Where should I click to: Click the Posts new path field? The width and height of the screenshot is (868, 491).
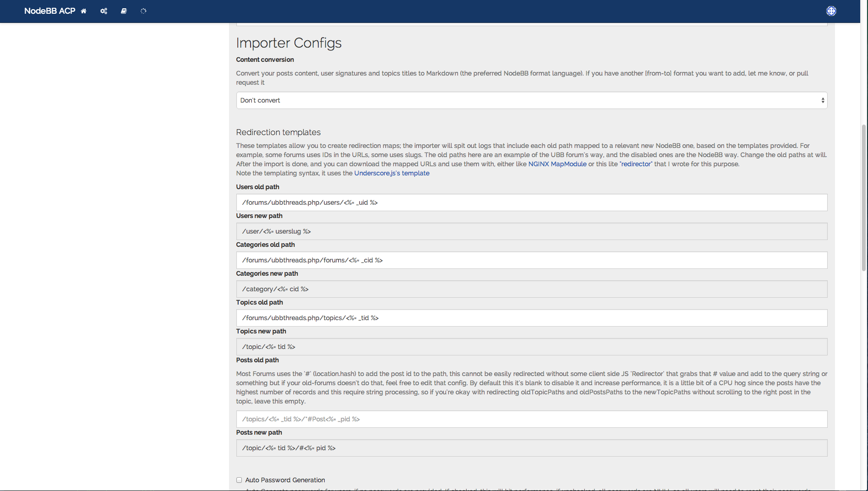pos(531,448)
